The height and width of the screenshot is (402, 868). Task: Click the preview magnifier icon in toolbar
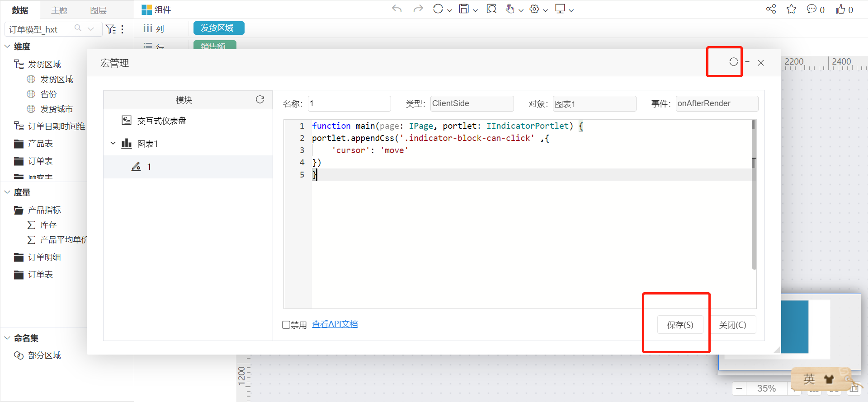[x=491, y=9]
